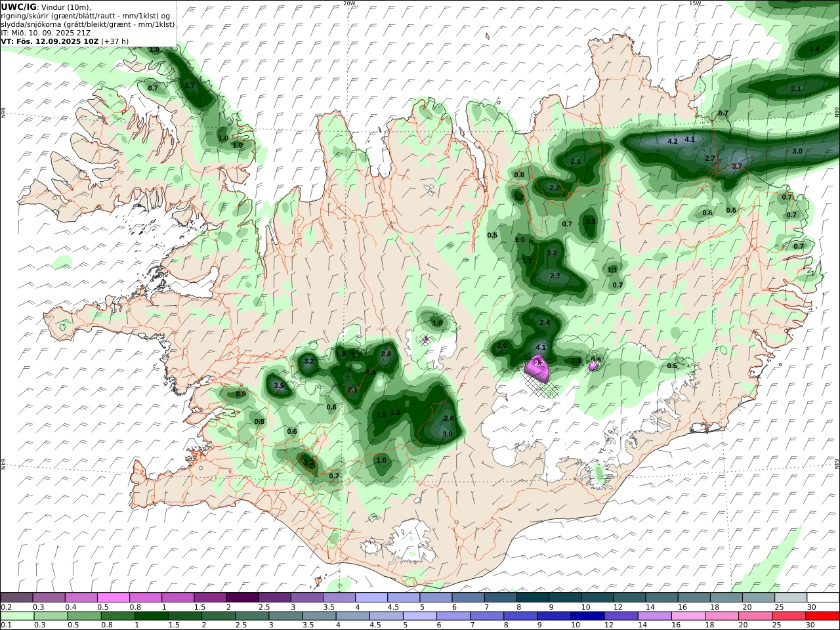
Task: Click the '15W' longitude label
Action: [695, 3]
